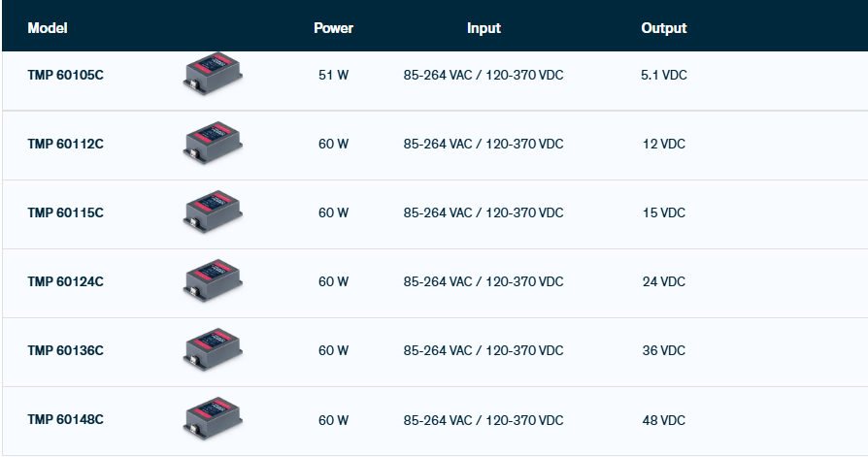This screenshot has width=868, height=457.
Task: Open the TMP 60105C model link
Action: point(65,75)
